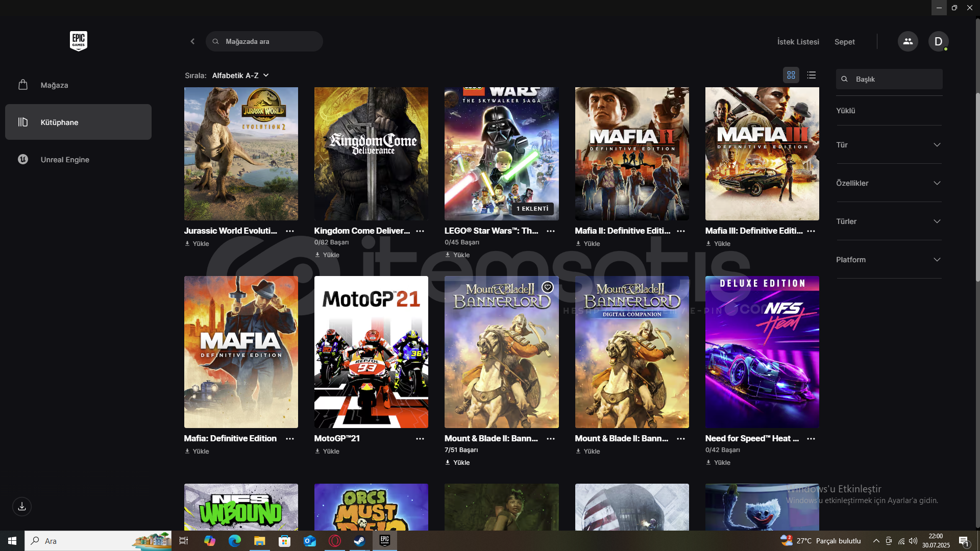Install Kingdom Come Deliverance via Yükle
Image resolution: width=980 pixels, height=551 pixels.
point(327,255)
